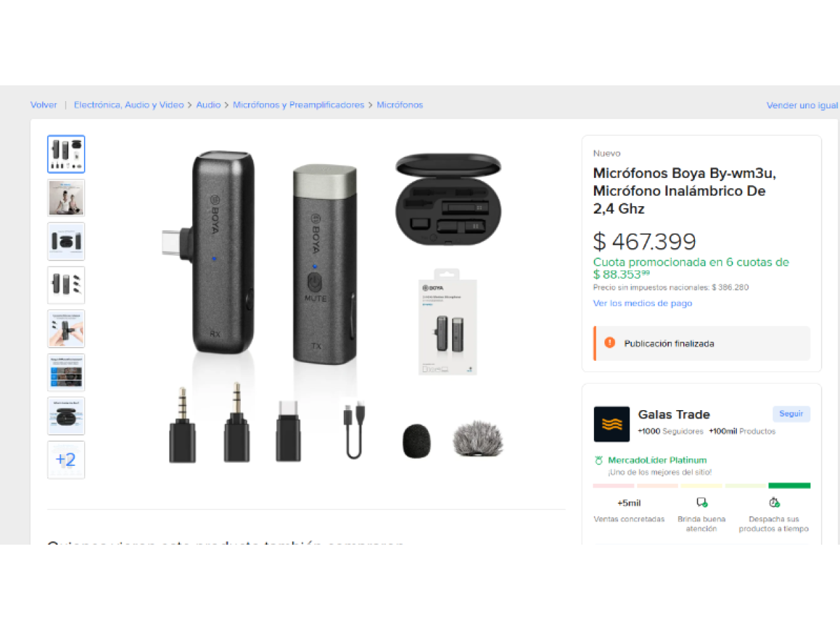Click the green seller reputation bar segment
840x630 pixels.
[x=789, y=486]
